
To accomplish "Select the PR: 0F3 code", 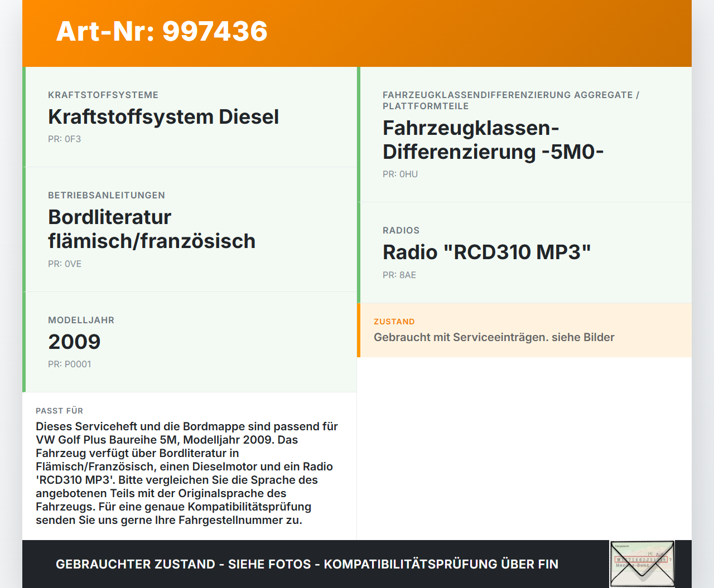I will click(65, 139).
